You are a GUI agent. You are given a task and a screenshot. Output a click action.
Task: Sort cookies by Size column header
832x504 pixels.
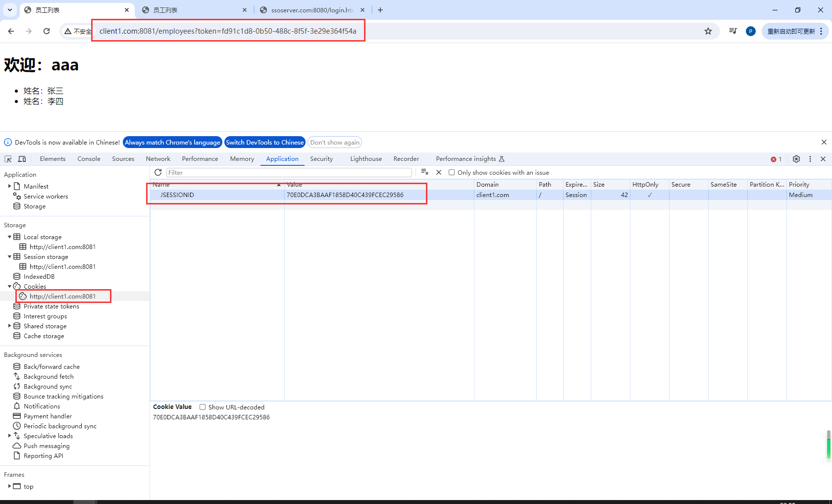[x=610, y=184]
